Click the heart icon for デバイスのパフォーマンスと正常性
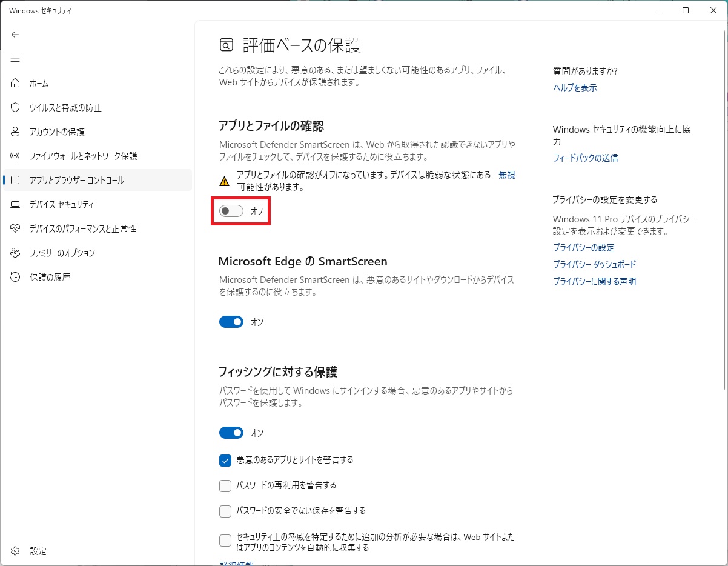728x566 pixels. (16, 228)
